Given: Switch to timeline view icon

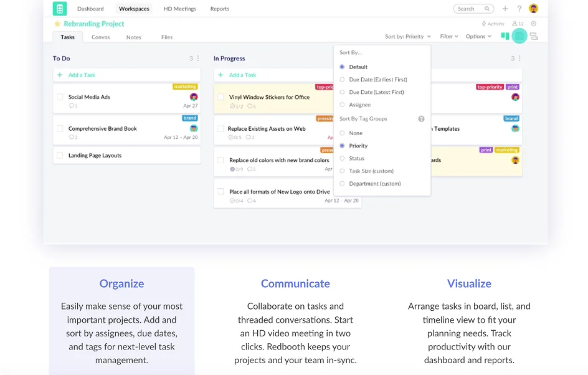Looking at the screenshot, I should click(x=534, y=36).
